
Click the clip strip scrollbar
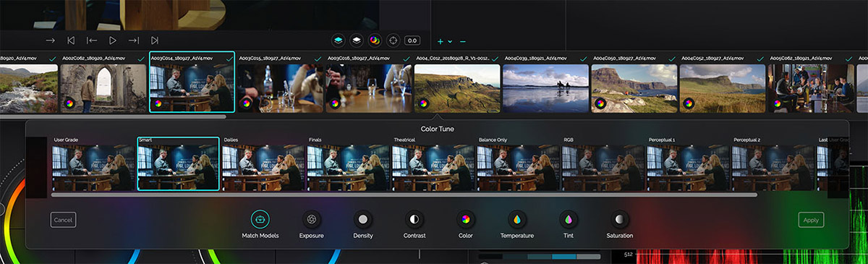coord(113,116)
